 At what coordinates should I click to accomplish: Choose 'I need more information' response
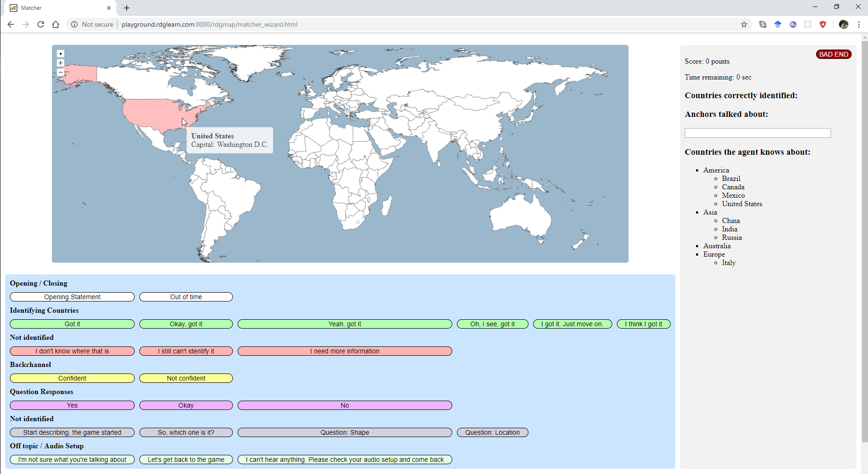click(345, 351)
